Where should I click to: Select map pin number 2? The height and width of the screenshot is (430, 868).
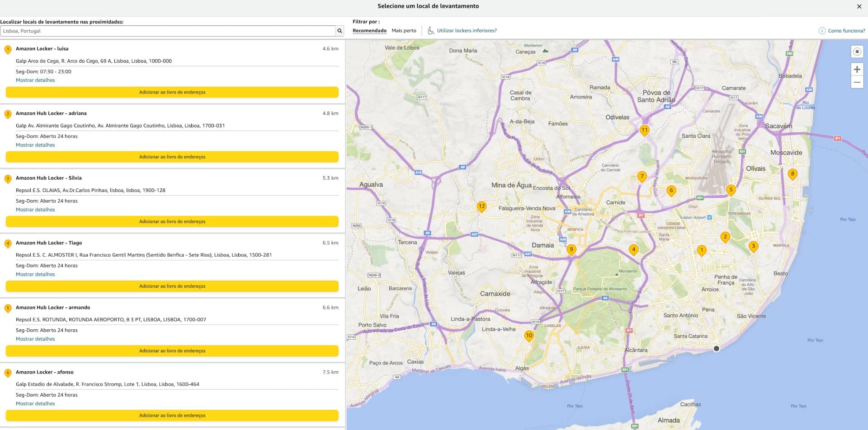tap(725, 238)
